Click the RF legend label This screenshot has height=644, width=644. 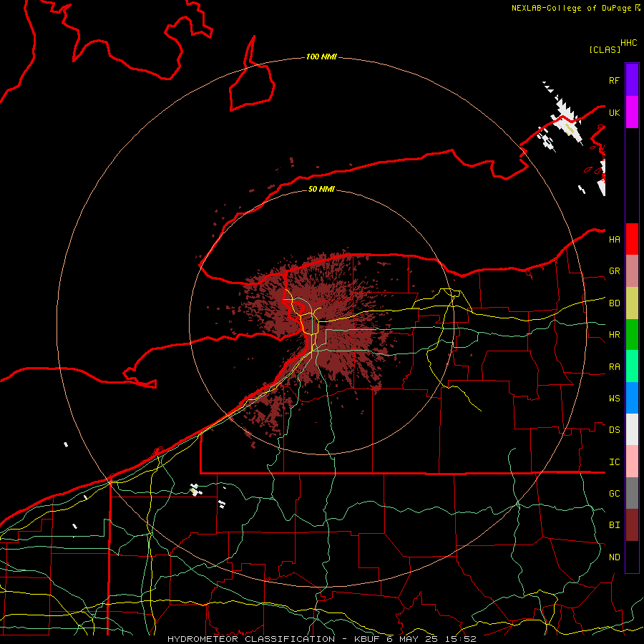click(x=614, y=80)
